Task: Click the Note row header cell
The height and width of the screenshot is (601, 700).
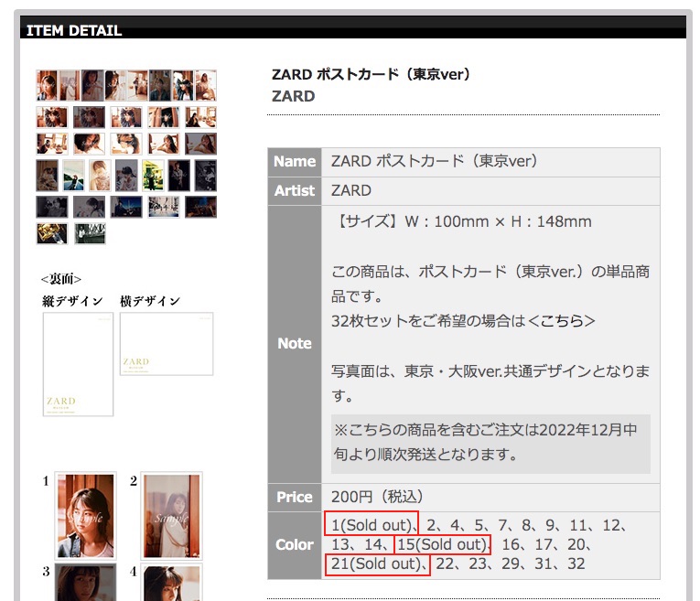Action: 295,344
